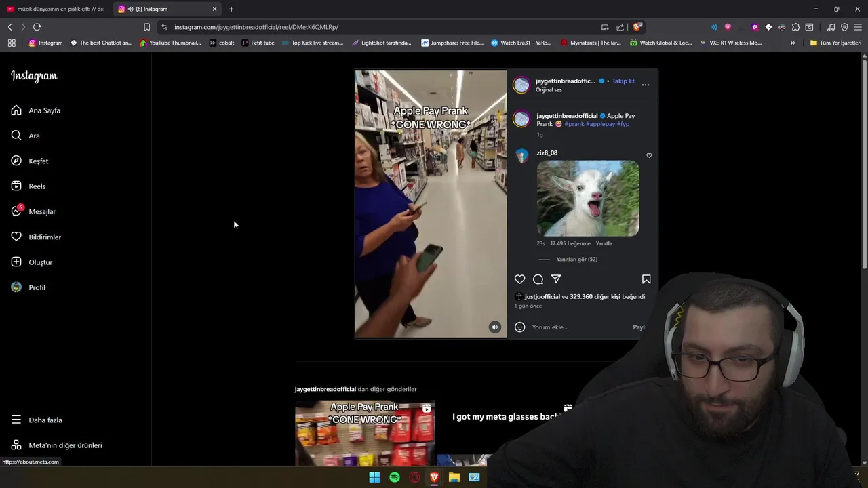Click the address bar URL
868x488 pixels.
click(256, 27)
